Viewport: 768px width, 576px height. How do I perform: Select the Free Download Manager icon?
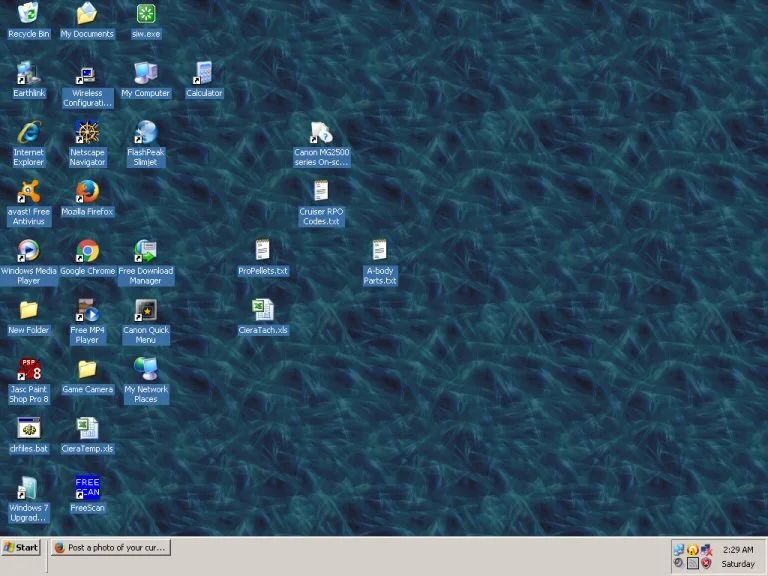pyautogui.click(x=146, y=250)
